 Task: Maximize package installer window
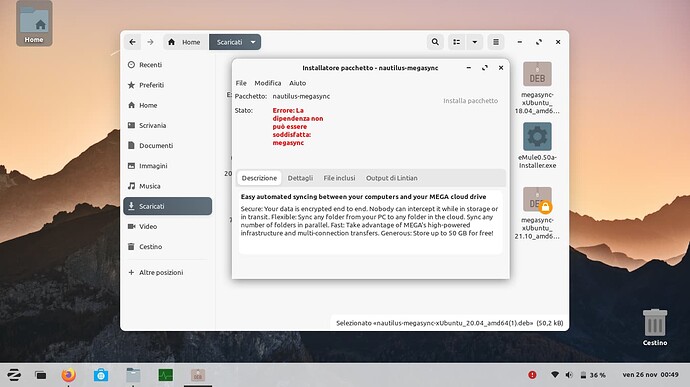484,68
